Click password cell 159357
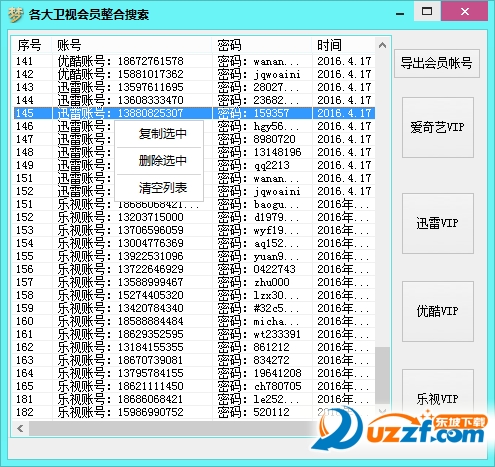Image resolution: width=495 pixels, height=467 pixels. pyautogui.click(x=262, y=113)
